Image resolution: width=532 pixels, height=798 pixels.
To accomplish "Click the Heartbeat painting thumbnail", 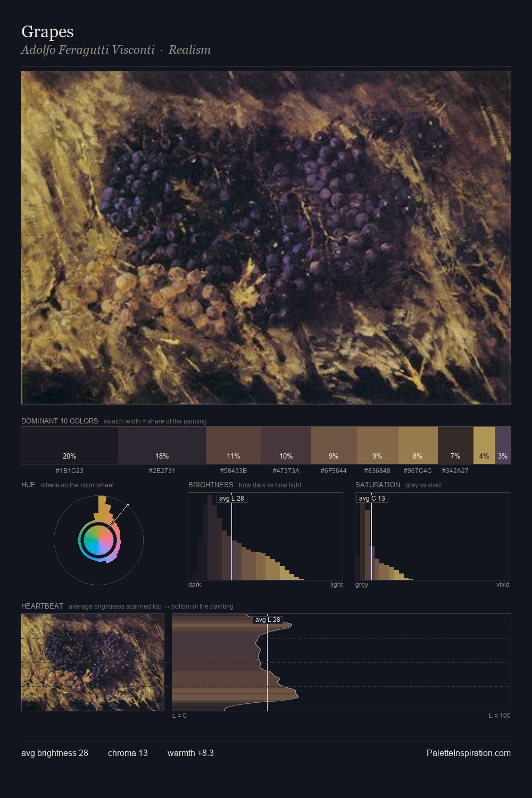I will point(93,662).
